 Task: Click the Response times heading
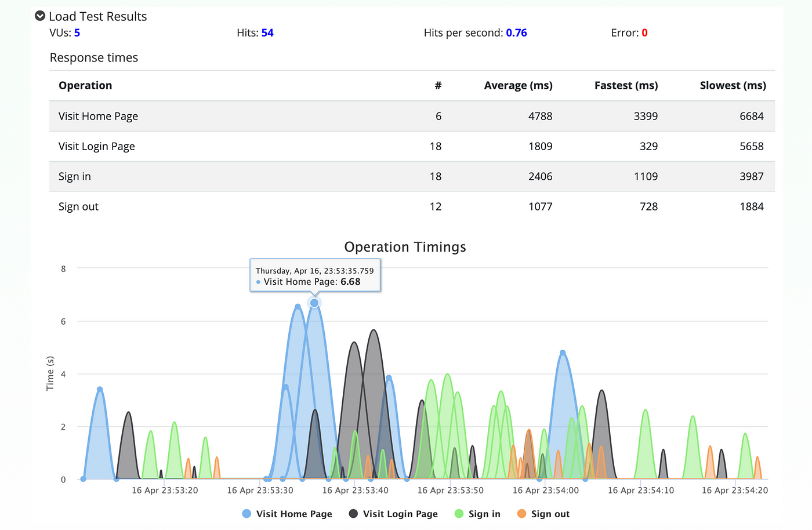click(94, 57)
